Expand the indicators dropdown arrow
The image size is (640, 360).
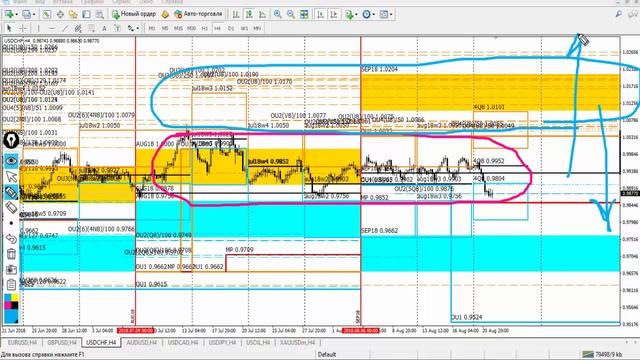click(356, 15)
